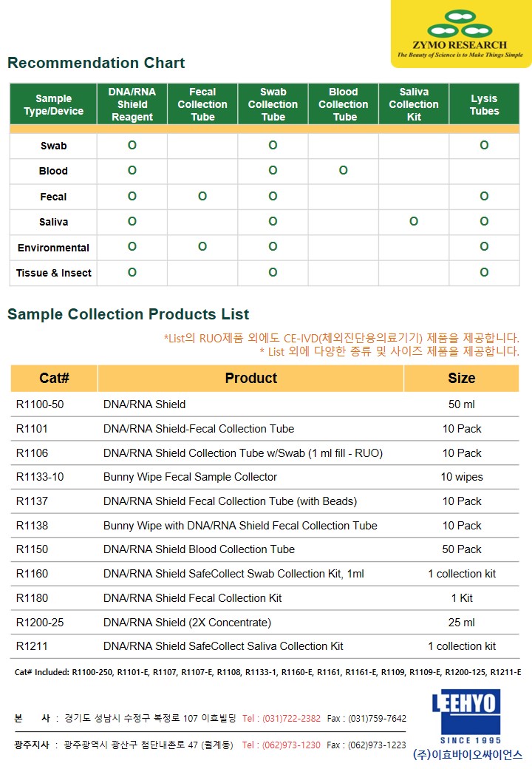Viewport: 532px width, 769px height.
Task: Click the Cat# column header
Action: (54, 378)
